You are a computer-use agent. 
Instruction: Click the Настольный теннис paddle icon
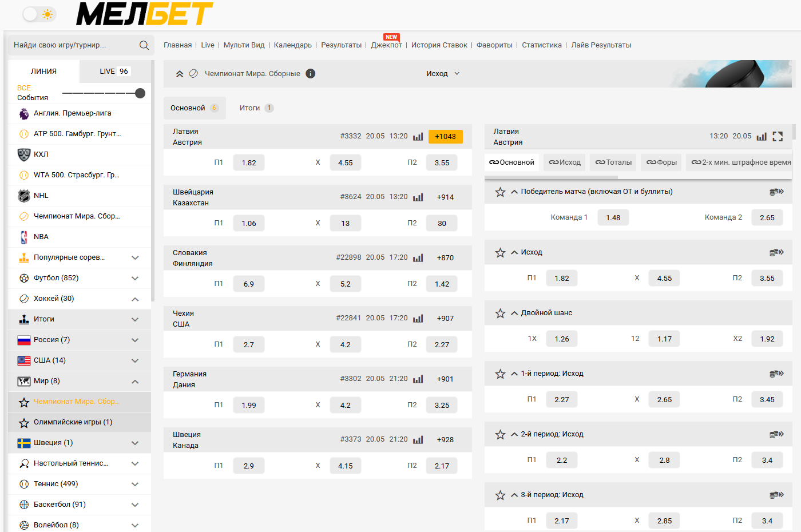(24, 463)
